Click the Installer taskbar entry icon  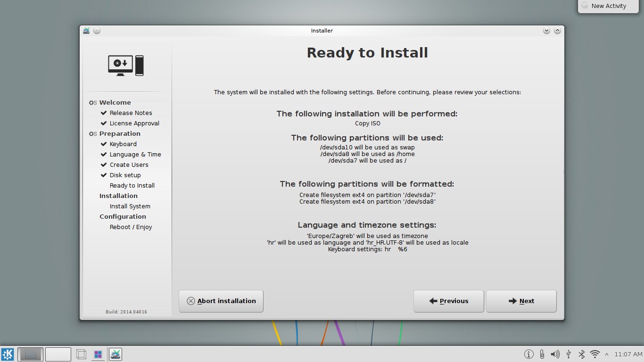(x=116, y=354)
